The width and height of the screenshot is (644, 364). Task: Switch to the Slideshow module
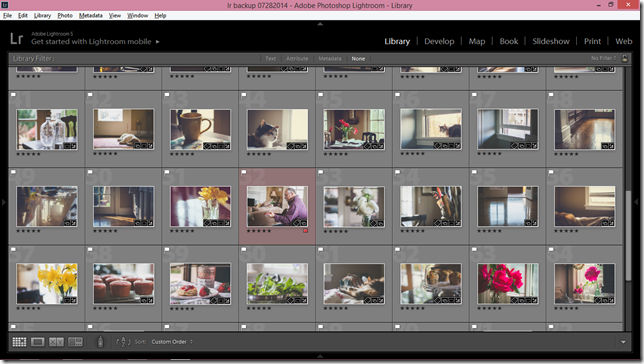[551, 41]
